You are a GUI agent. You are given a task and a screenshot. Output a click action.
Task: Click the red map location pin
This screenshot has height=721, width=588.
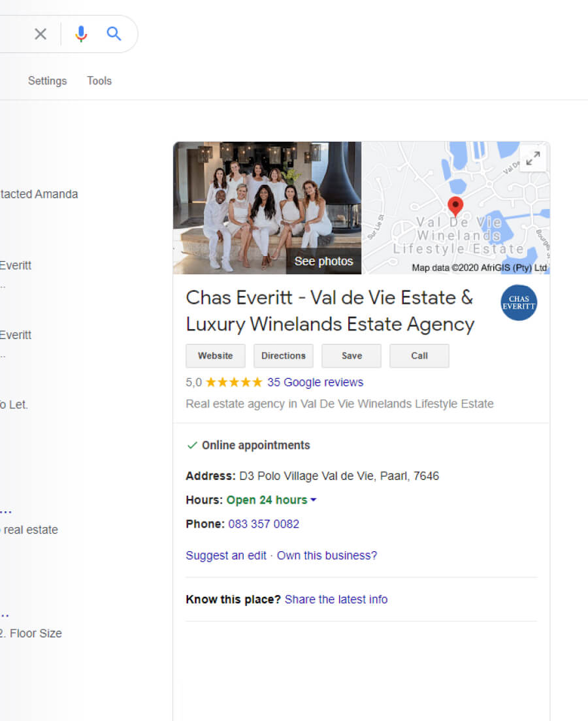(x=455, y=206)
